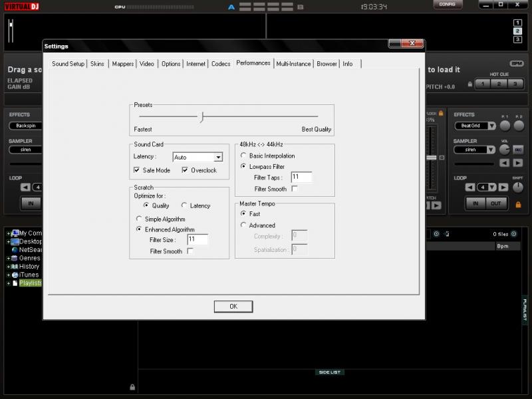Viewport: 532px width, 399px height.
Task: Expand My Computer tree node
Action: pyautogui.click(x=8, y=233)
